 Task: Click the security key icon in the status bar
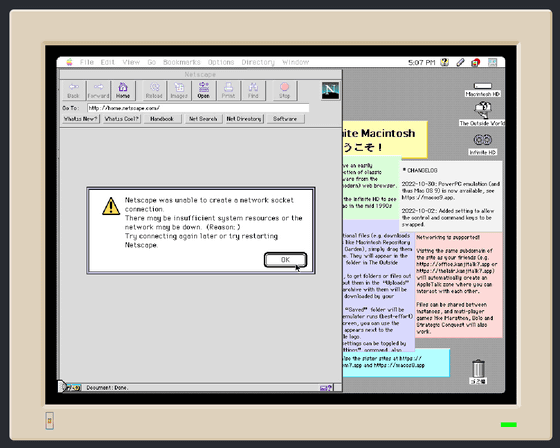point(73,388)
